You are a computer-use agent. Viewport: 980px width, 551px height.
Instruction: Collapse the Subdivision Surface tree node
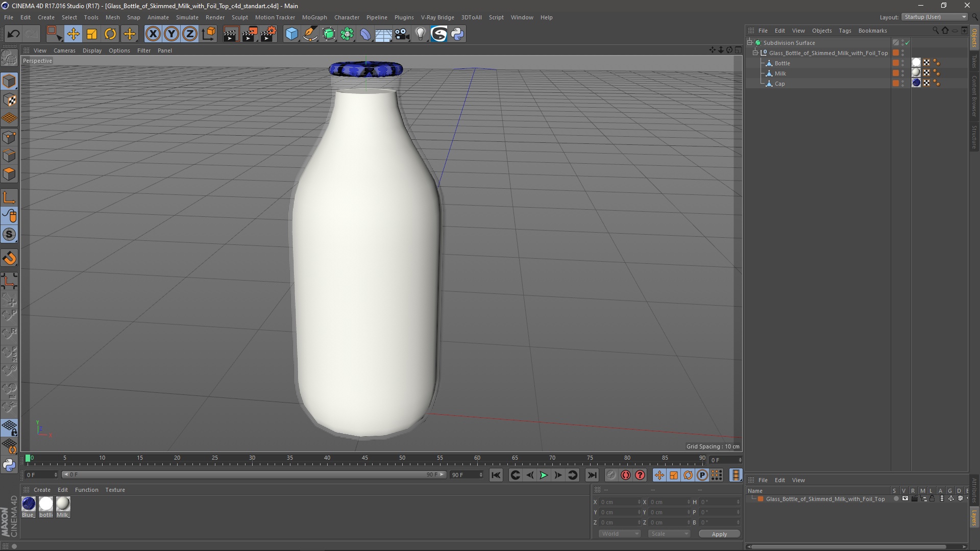[x=750, y=43]
